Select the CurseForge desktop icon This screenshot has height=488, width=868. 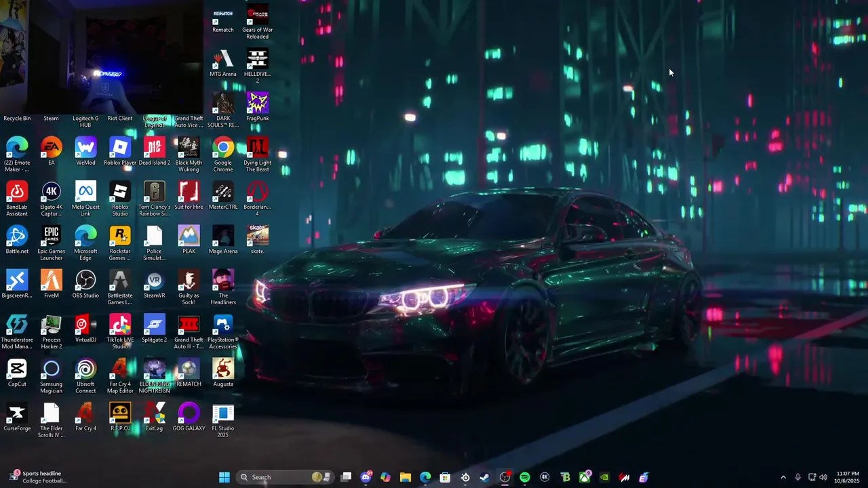17,417
